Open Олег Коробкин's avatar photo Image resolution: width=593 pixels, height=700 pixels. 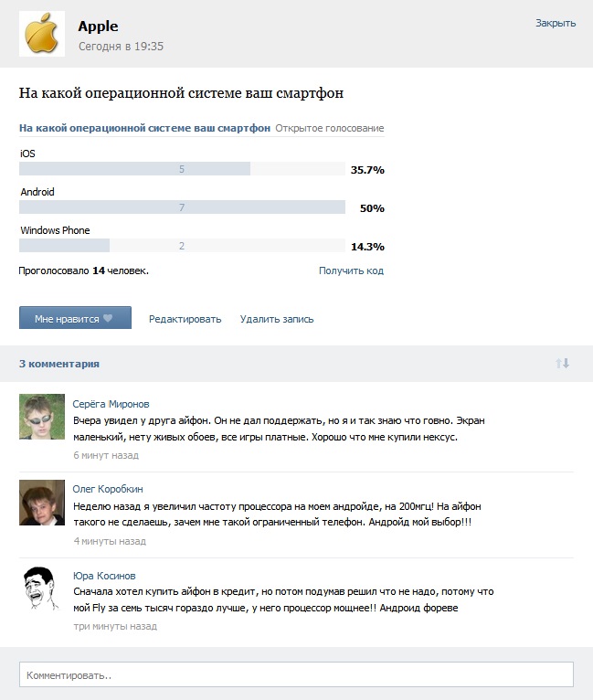point(42,503)
